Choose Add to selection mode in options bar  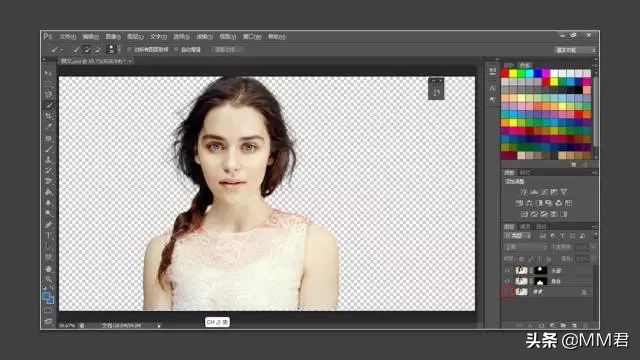click(x=87, y=50)
